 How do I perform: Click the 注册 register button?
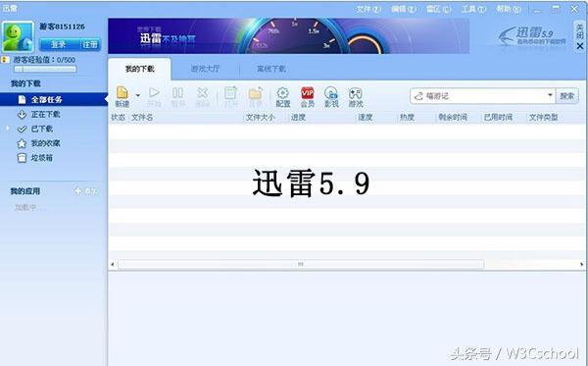(x=90, y=44)
